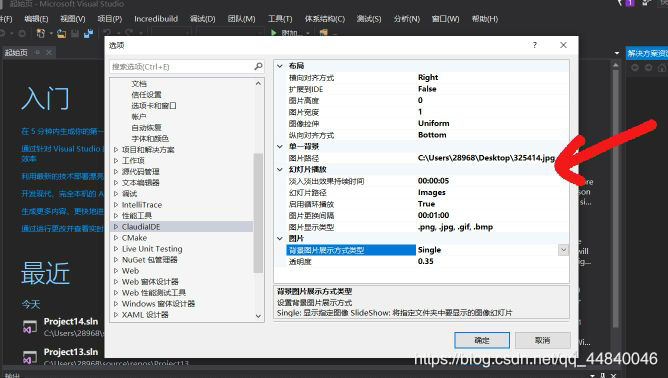The width and height of the screenshot is (668, 378).
Task: Collapse the 单一背景 property section
Action: [280, 147]
